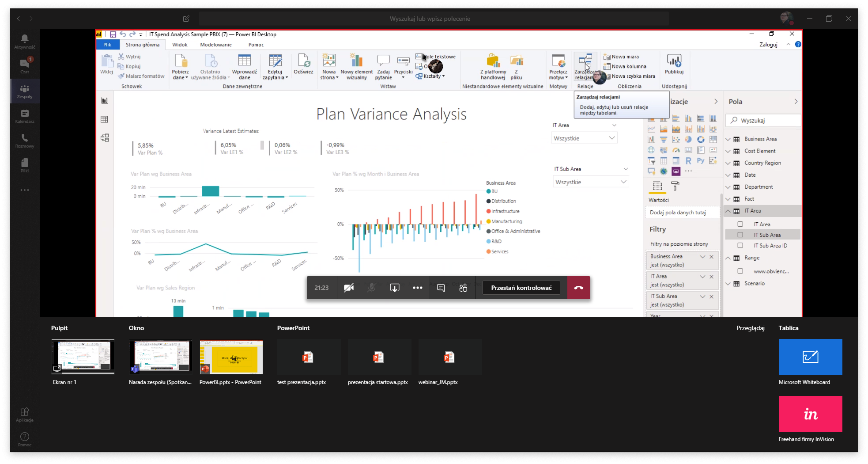Image resolution: width=868 pixels, height=464 pixels.
Task: Show participants in the meeting bar
Action: (463, 288)
